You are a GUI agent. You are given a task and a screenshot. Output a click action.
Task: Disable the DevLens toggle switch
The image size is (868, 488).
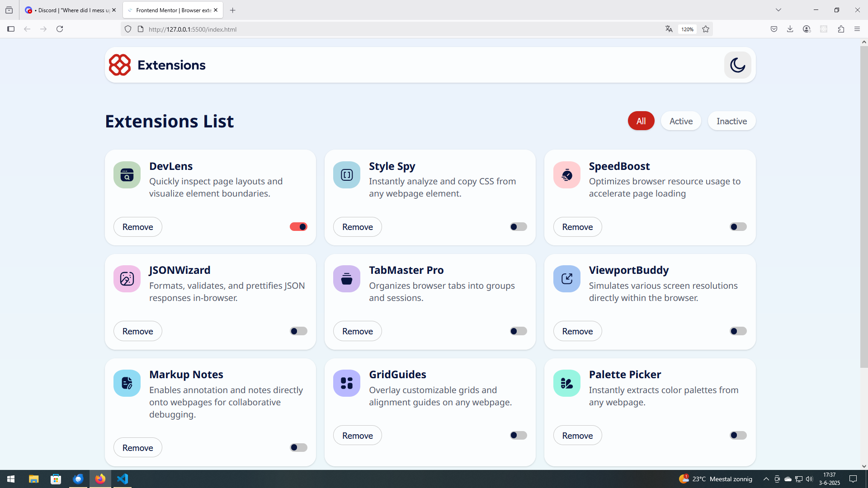[x=298, y=227]
